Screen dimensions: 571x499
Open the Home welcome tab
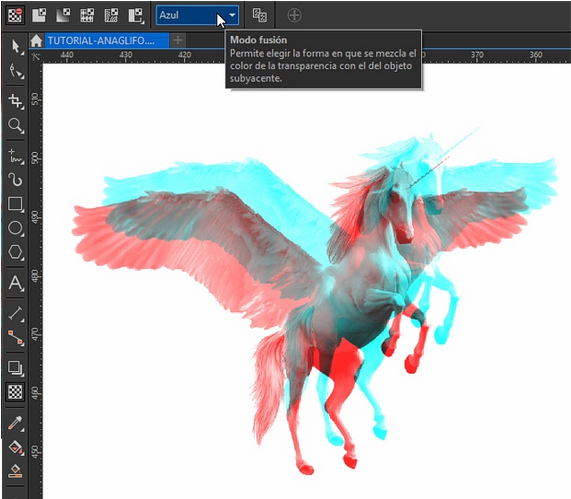(36, 40)
